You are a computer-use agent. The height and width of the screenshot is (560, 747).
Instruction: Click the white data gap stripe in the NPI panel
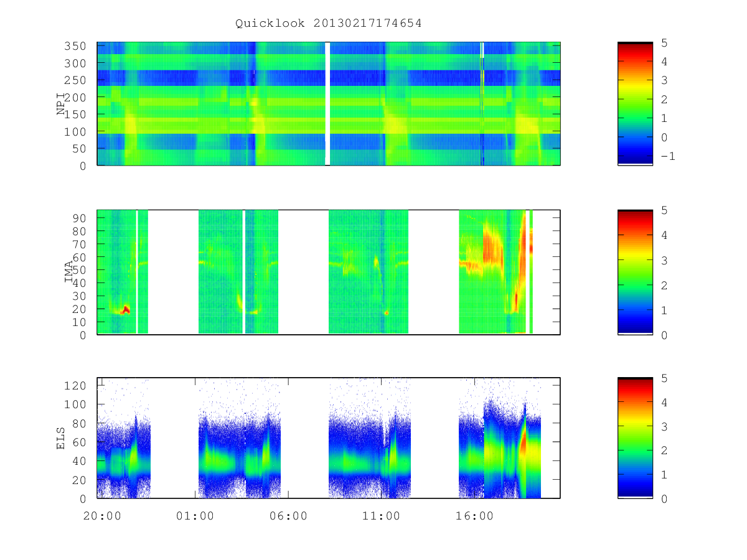[327, 104]
